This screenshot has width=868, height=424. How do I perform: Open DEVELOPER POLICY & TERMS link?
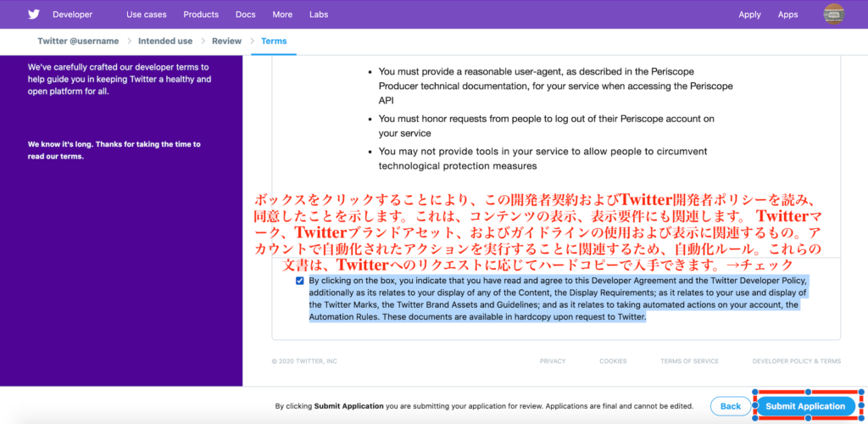[x=796, y=361]
